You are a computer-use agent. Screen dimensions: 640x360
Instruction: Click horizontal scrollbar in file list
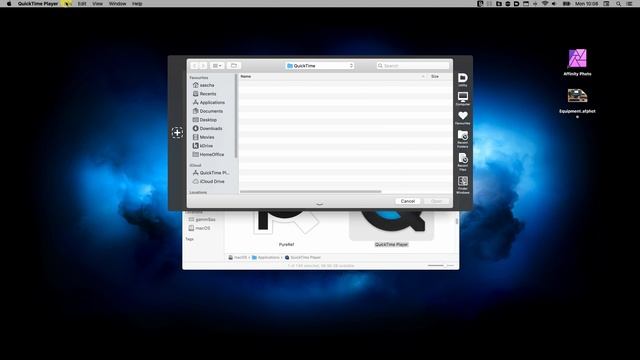(310, 191)
